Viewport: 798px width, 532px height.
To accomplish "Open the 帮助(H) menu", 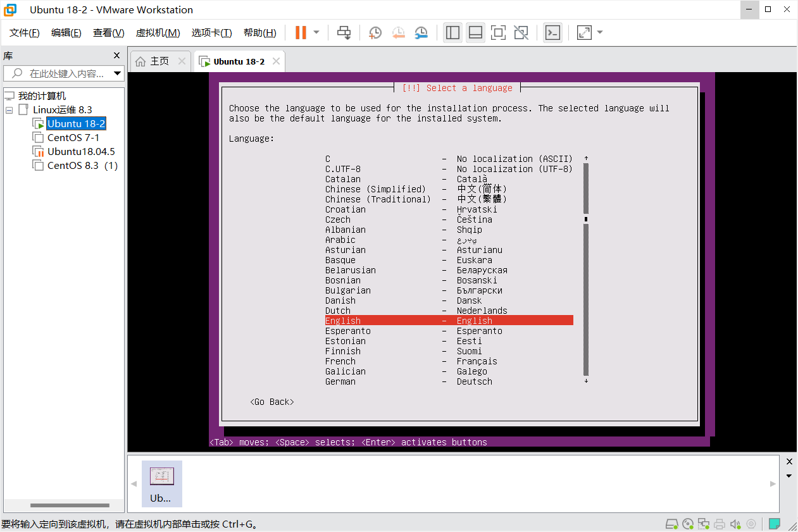I will (260, 33).
